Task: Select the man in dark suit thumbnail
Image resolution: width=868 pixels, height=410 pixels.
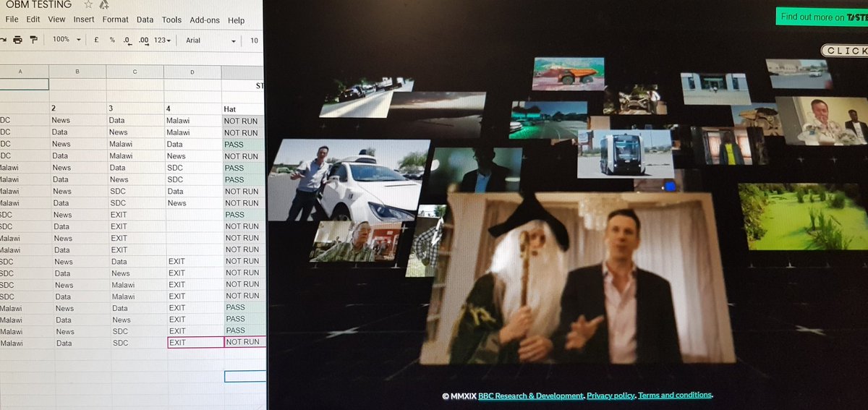Action: [x=475, y=171]
